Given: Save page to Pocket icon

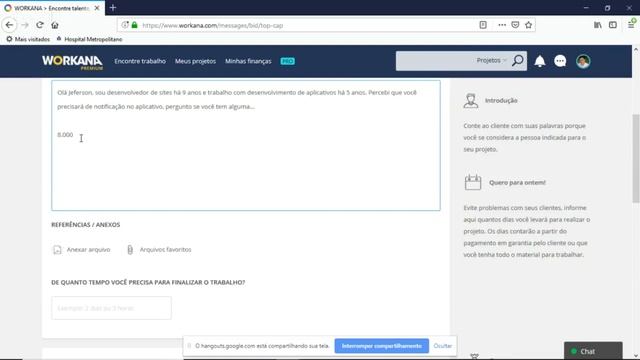Looking at the screenshot, I should [x=515, y=25].
